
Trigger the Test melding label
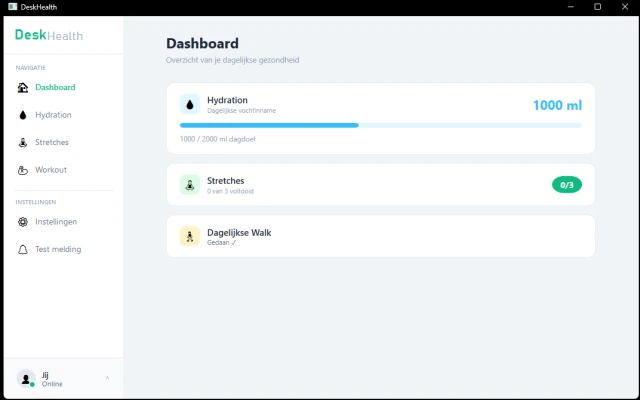pyautogui.click(x=58, y=249)
